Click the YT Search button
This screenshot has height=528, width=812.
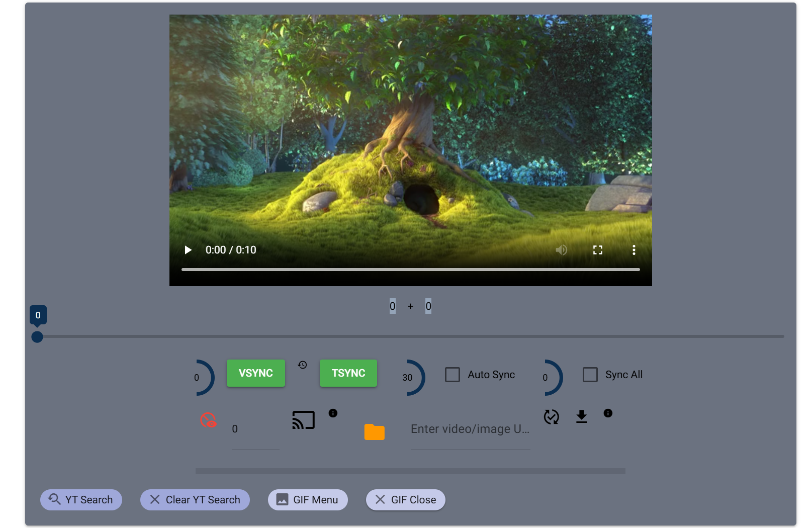tap(81, 500)
